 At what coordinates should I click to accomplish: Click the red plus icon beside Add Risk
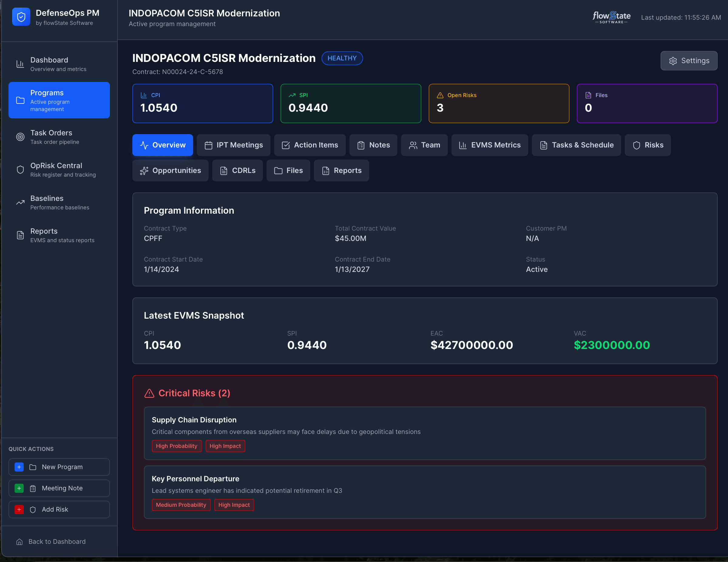[19, 510]
